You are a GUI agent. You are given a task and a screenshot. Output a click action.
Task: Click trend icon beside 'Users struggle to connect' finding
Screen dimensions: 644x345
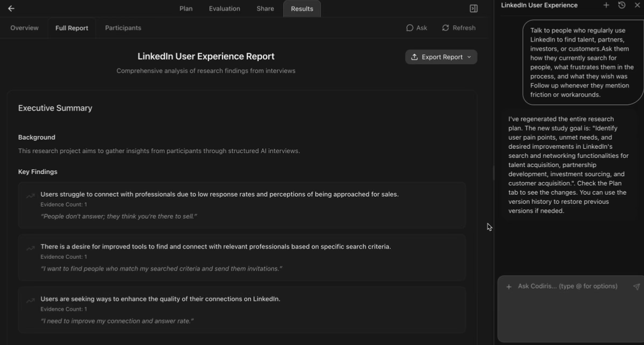30,196
